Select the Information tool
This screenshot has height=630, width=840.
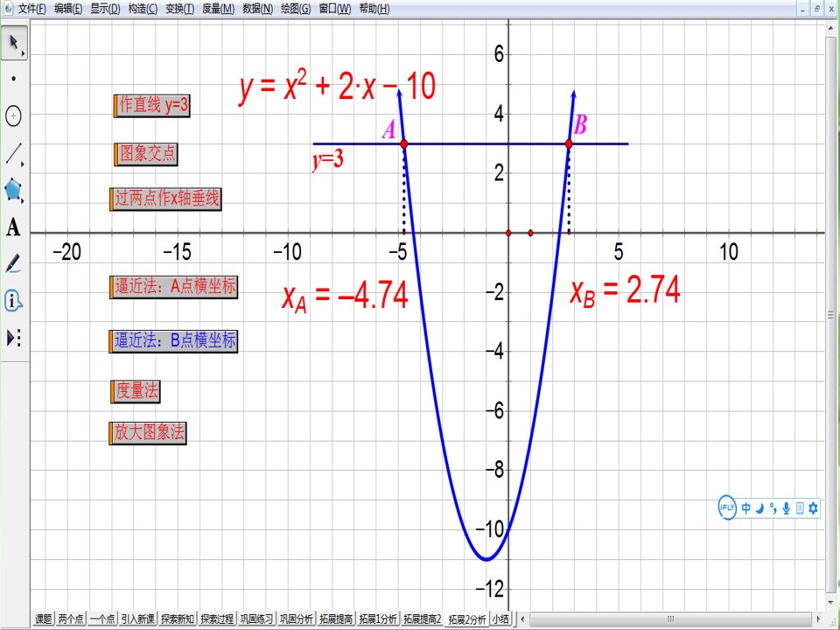click(x=14, y=301)
